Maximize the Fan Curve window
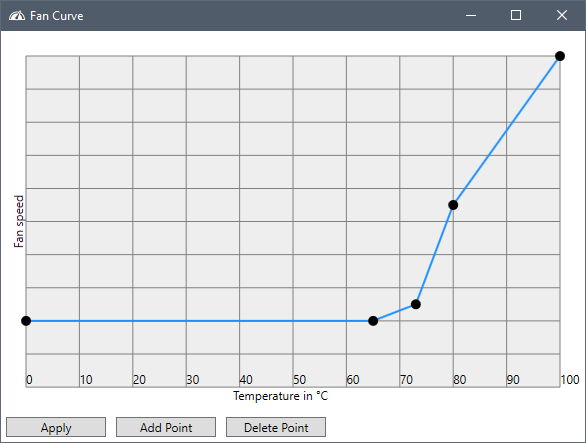 click(x=516, y=15)
